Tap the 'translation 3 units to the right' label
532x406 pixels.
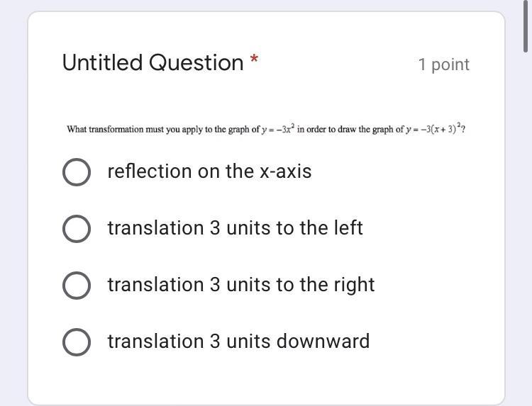[240, 285]
